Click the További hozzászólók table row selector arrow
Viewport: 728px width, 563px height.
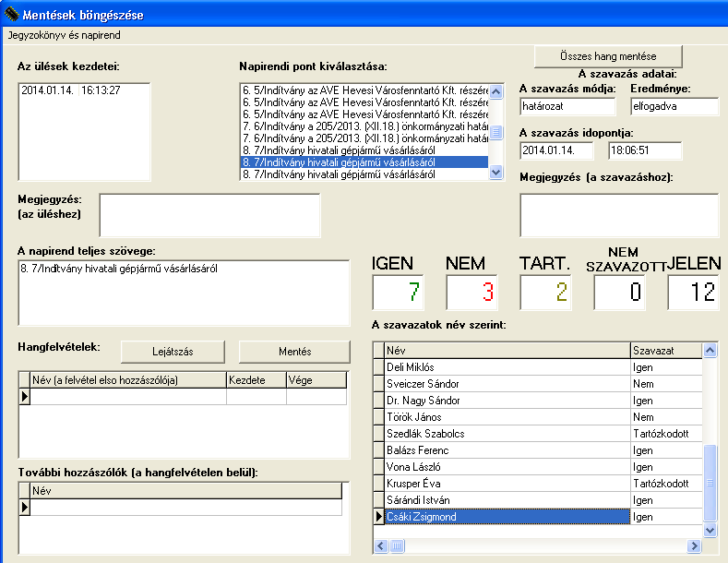[25, 508]
